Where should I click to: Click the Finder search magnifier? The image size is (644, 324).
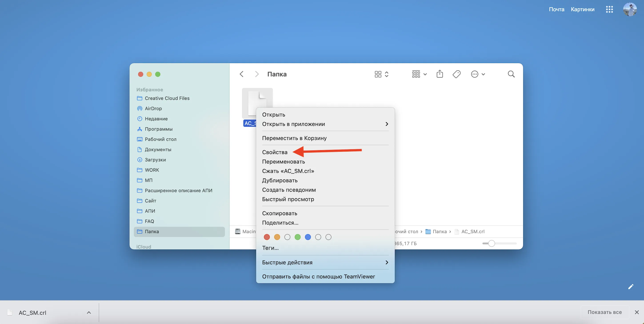(x=511, y=74)
